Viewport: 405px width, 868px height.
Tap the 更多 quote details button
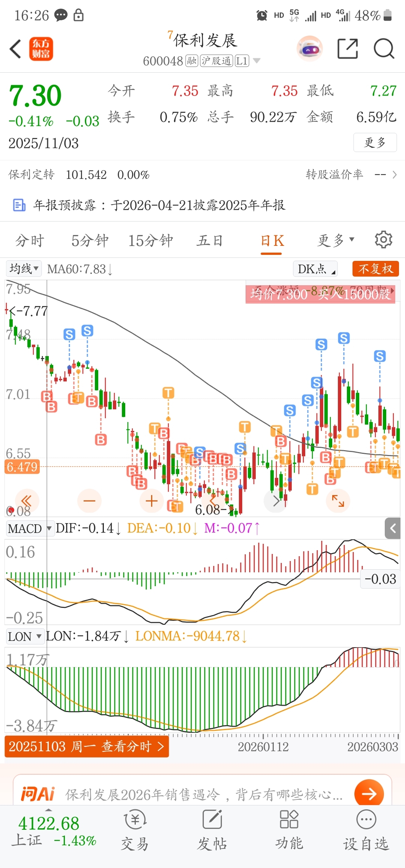pos(375,142)
